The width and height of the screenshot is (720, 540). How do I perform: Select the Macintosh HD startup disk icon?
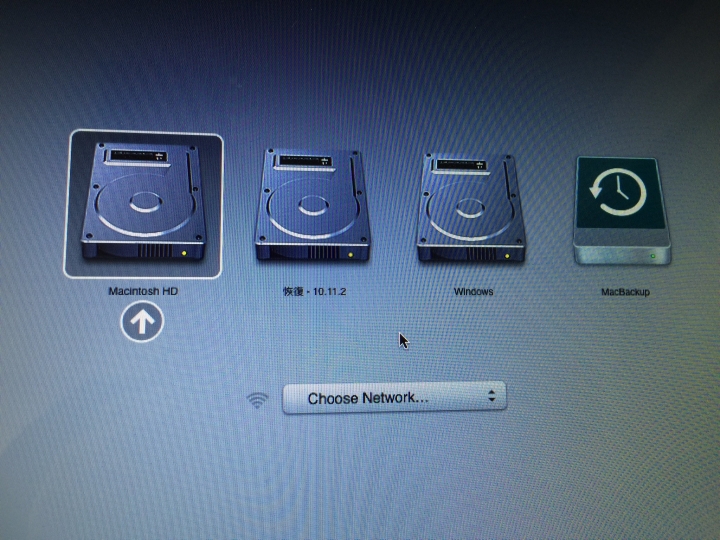(x=144, y=202)
